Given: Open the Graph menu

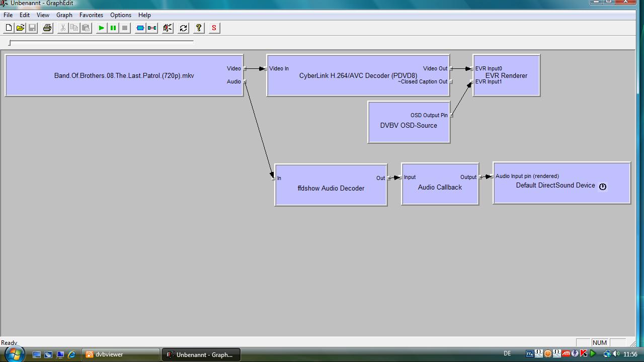Looking at the screenshot, I should click(64, 15).
